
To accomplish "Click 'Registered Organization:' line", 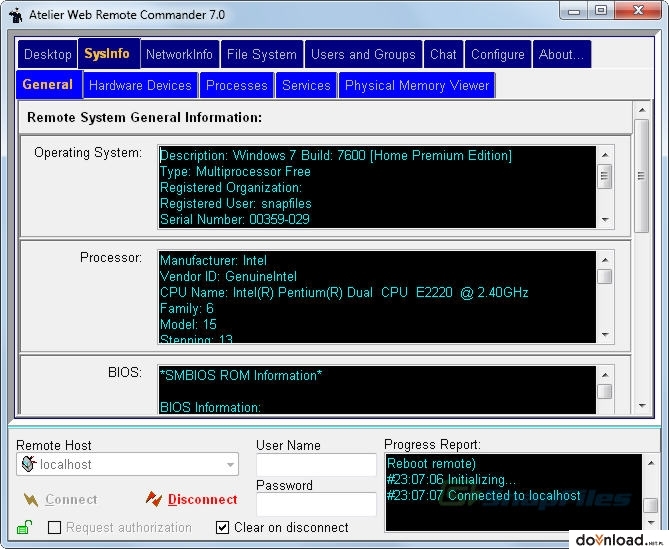I will (231, 187).
